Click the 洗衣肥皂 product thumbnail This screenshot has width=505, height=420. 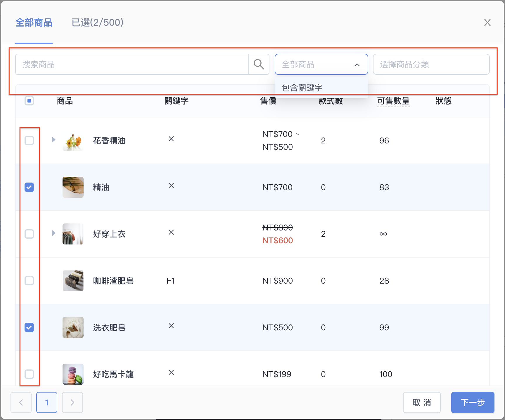coord(73,327)
